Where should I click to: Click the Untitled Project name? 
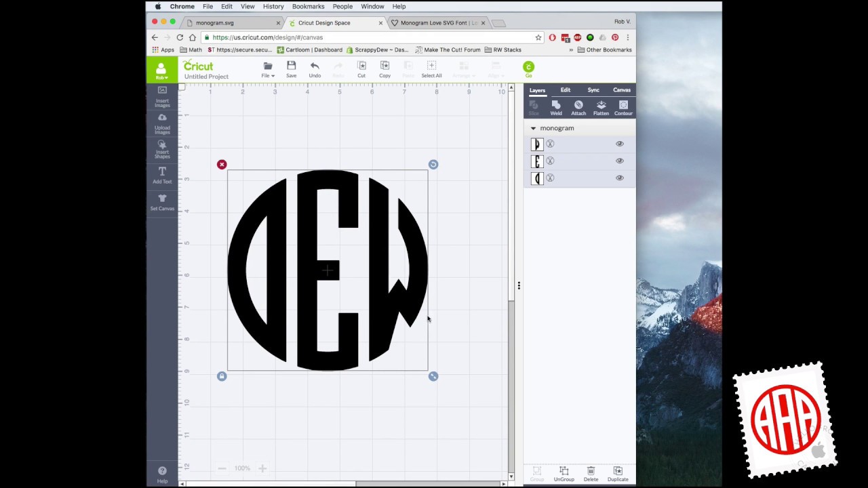pos(206,77)
